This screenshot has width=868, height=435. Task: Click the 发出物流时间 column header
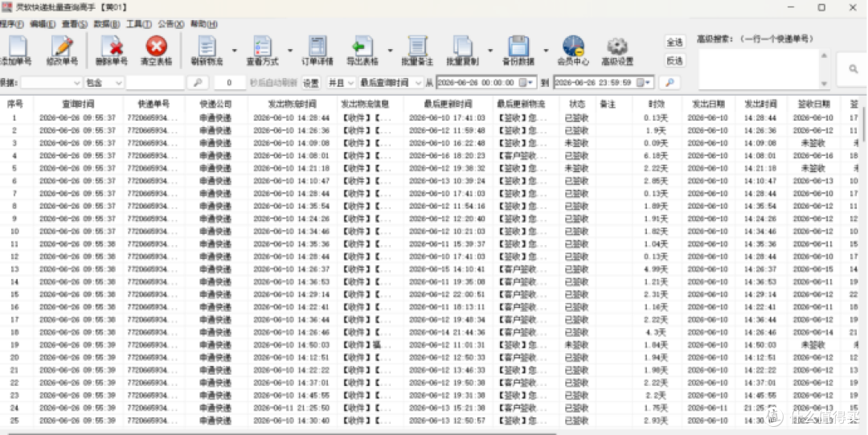coord(293,105)
